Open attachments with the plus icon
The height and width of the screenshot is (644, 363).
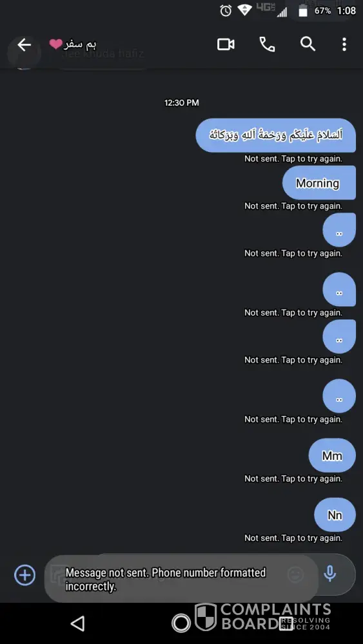click(25, 574)
